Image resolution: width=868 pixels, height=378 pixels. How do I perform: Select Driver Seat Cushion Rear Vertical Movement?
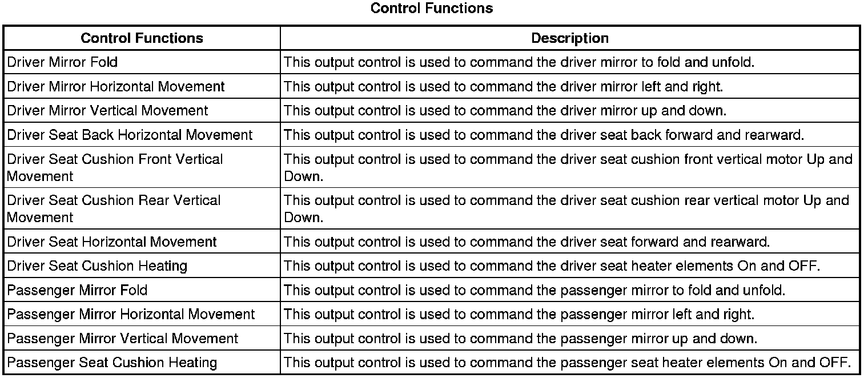pyautogui.click(x=114, y=208)
